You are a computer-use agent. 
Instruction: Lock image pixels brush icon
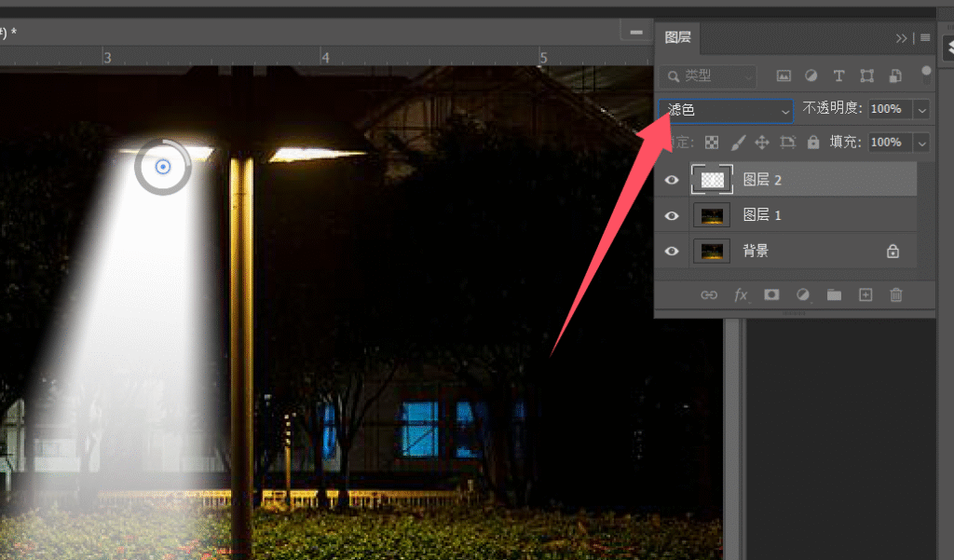click(738, 143)
